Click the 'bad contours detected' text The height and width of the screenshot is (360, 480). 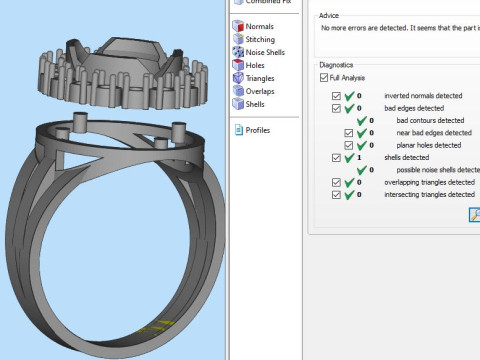coord(430,120)
